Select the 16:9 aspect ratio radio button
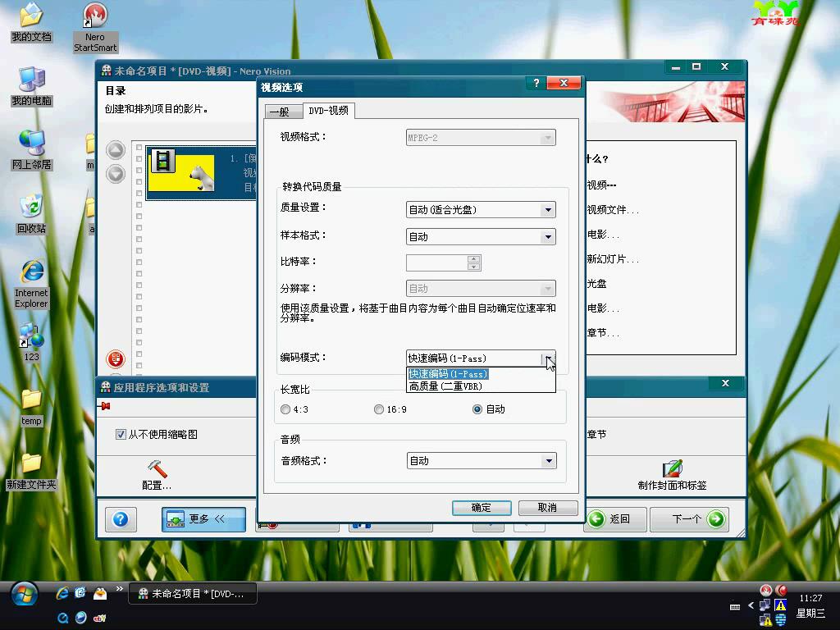Image resolution: width=840 pixels, height=630 pixels. coord(379,410)
